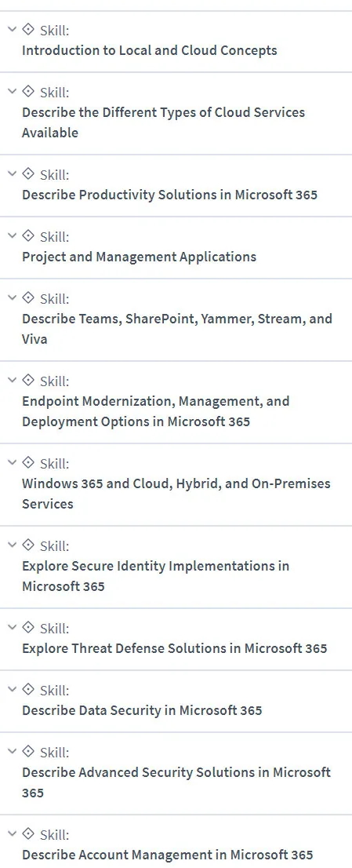Expand chevron for Explore Secure Identity Implementations
352x868 pixels.
[12, 545]
